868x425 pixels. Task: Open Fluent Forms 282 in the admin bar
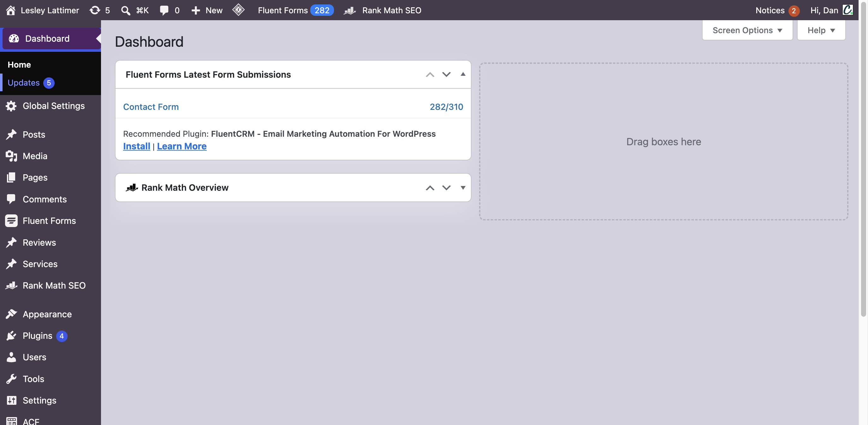point(296,10)
